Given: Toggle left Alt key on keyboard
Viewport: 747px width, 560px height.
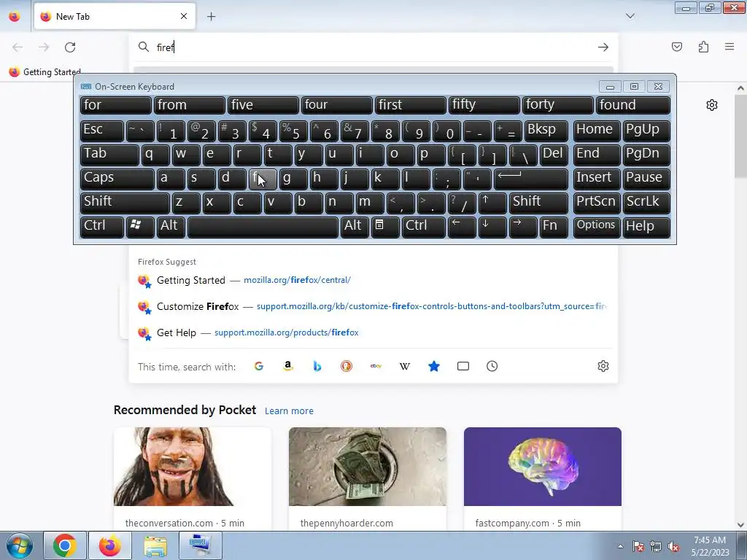Looking at the screenshot, I should (x=171, y=227).
